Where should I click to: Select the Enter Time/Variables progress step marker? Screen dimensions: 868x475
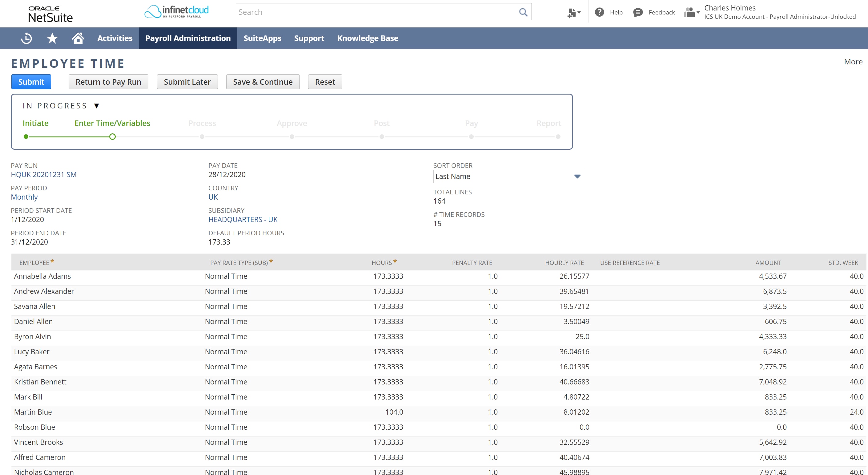113,136
